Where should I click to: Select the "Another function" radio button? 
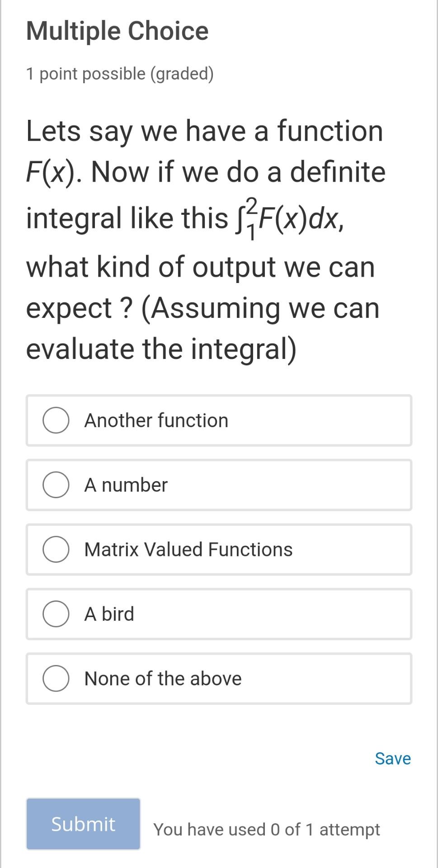55,420
